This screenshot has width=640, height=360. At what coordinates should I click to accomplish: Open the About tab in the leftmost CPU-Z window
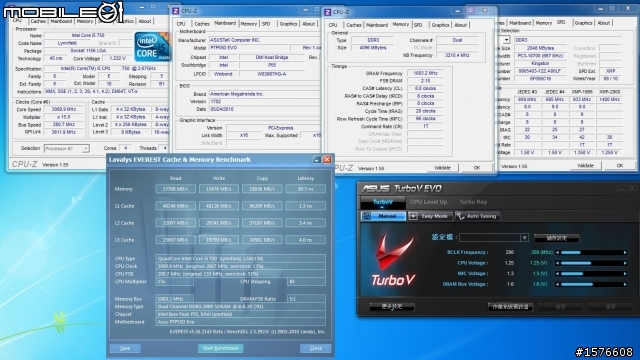tap(144, 21)
